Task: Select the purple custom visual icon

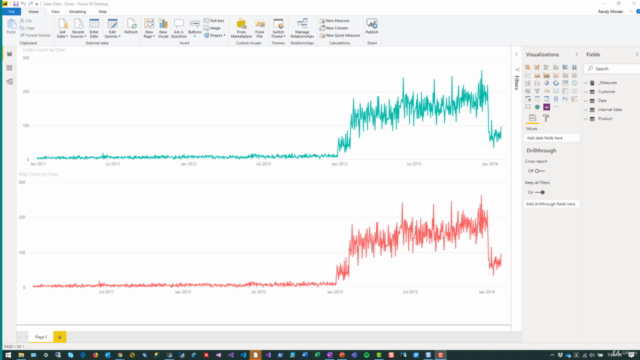Action: pyautogui.click(x=547, y=107)
